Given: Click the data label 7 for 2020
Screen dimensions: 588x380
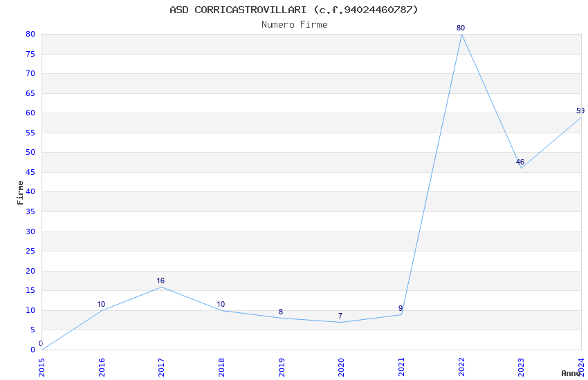Looking at the screenshot, I should coord(340,316).
